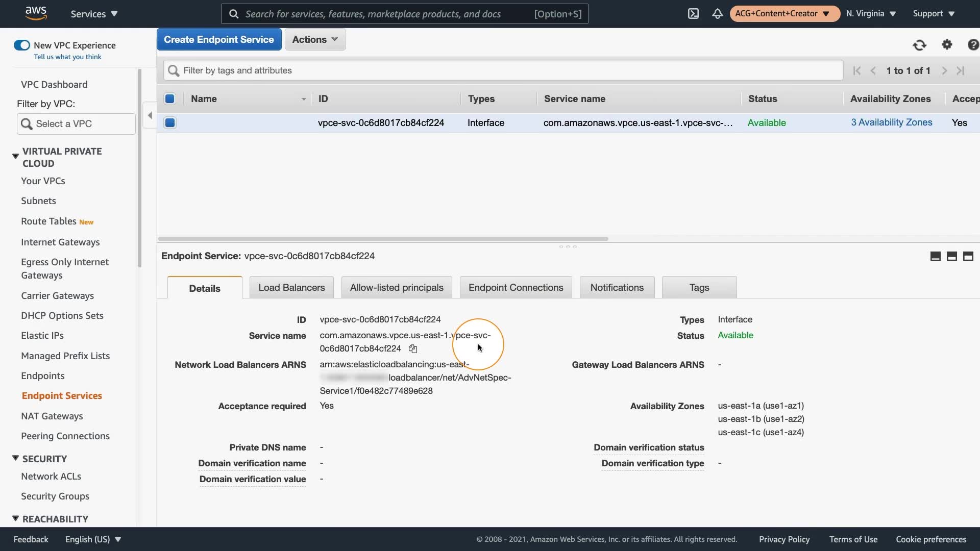Uncheck the select-all header checkbox

pyautogui.click(x=170, y=99)
